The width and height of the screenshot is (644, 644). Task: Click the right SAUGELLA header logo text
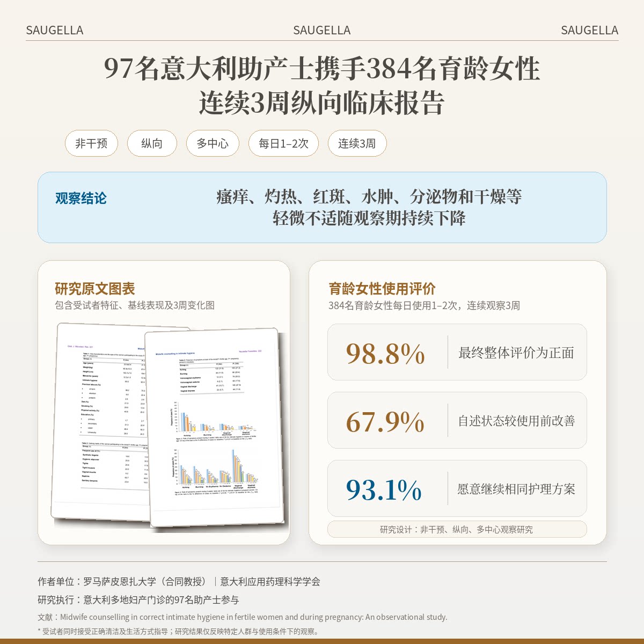pos(589,31)
